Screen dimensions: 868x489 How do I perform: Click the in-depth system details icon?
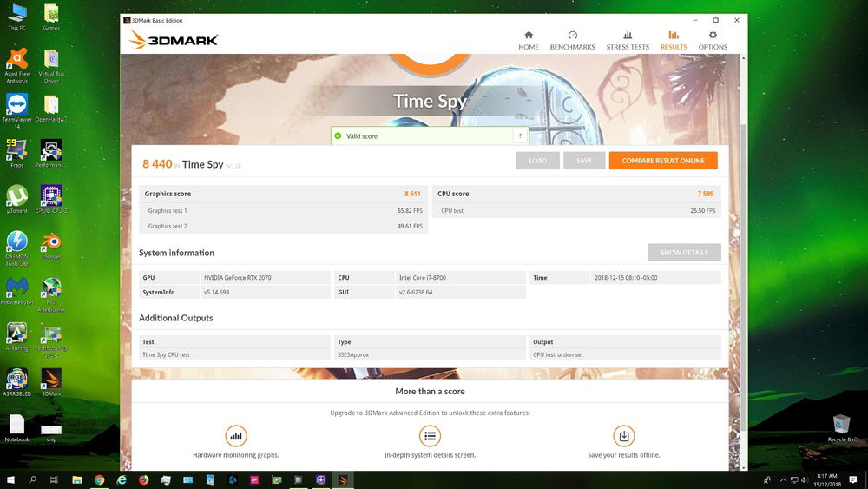(430, 436)
